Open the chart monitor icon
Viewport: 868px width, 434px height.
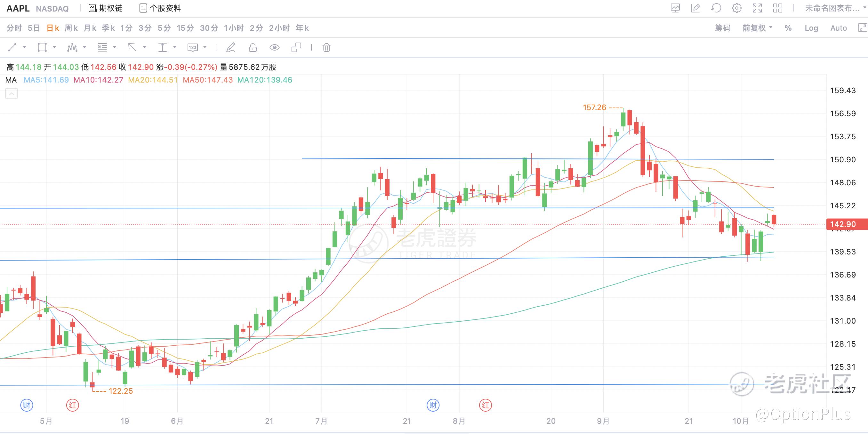(x=675, y=8)
